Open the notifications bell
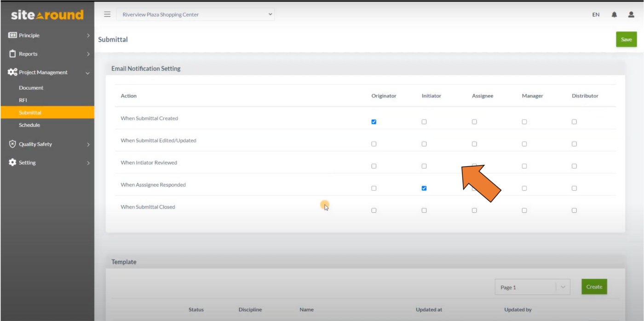 pyautogui.click(x=614, y=14)
